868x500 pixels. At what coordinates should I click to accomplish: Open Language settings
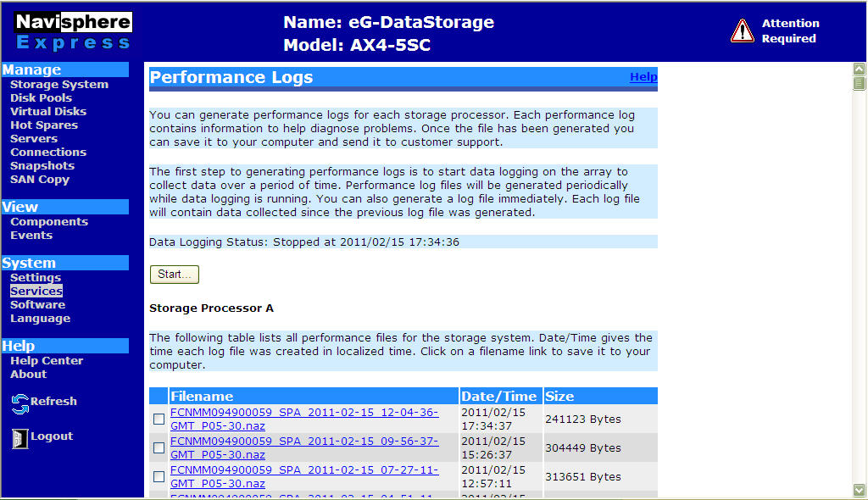41,319
